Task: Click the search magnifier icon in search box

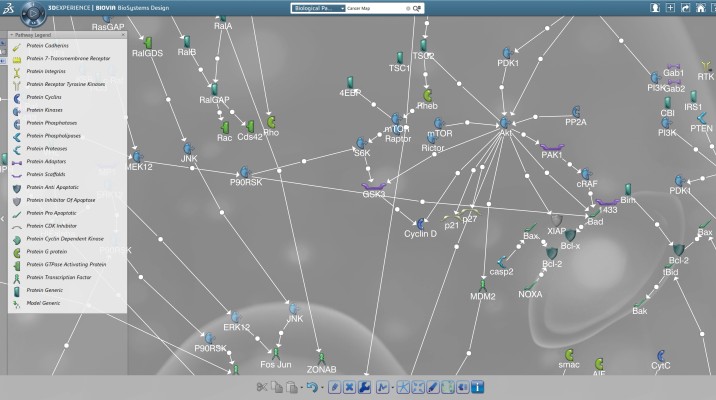Action: (x=417, y=8)
